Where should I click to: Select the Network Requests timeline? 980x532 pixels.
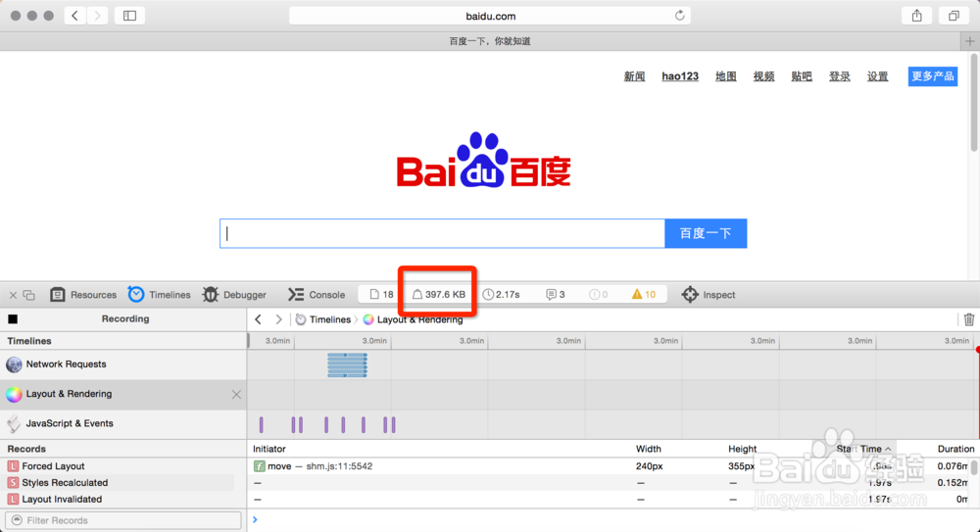coord(123,364)
